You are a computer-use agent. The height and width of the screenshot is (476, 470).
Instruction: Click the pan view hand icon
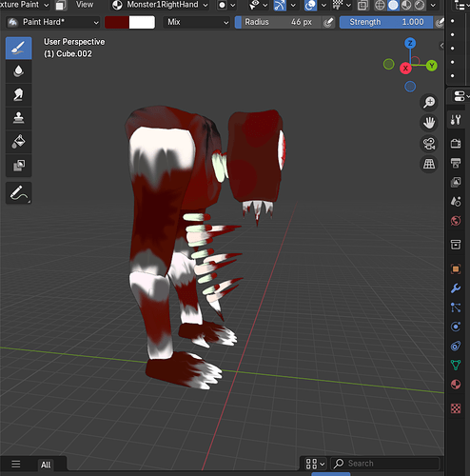(x=429, y=123)
